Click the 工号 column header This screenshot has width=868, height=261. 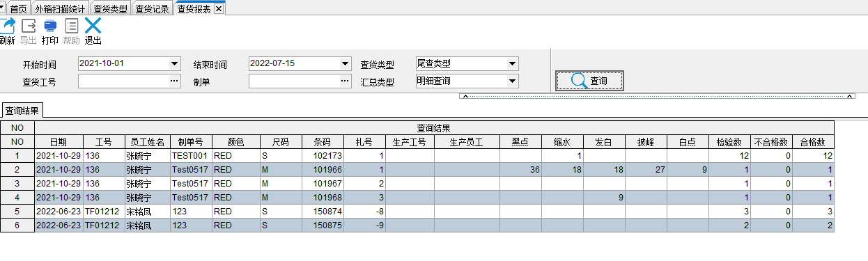tap(104, 142)
